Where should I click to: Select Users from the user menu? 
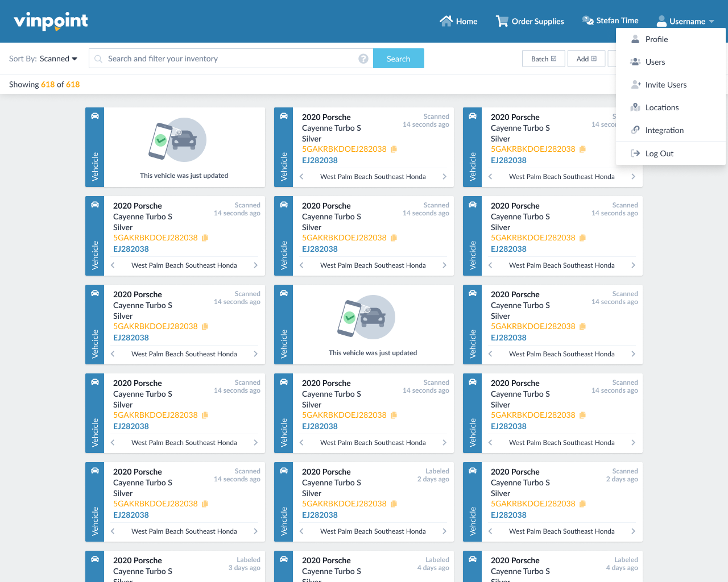(x=671, y=62)
